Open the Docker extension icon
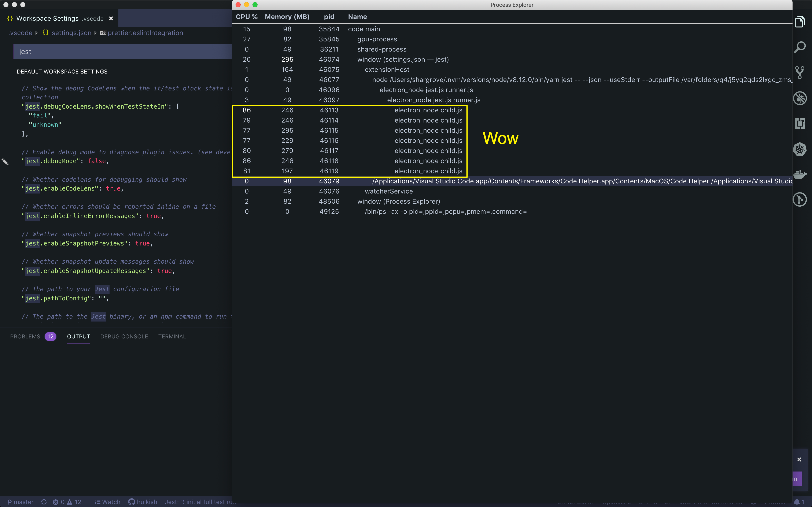This screenshot has height=507, width=812. pos(800,174)
